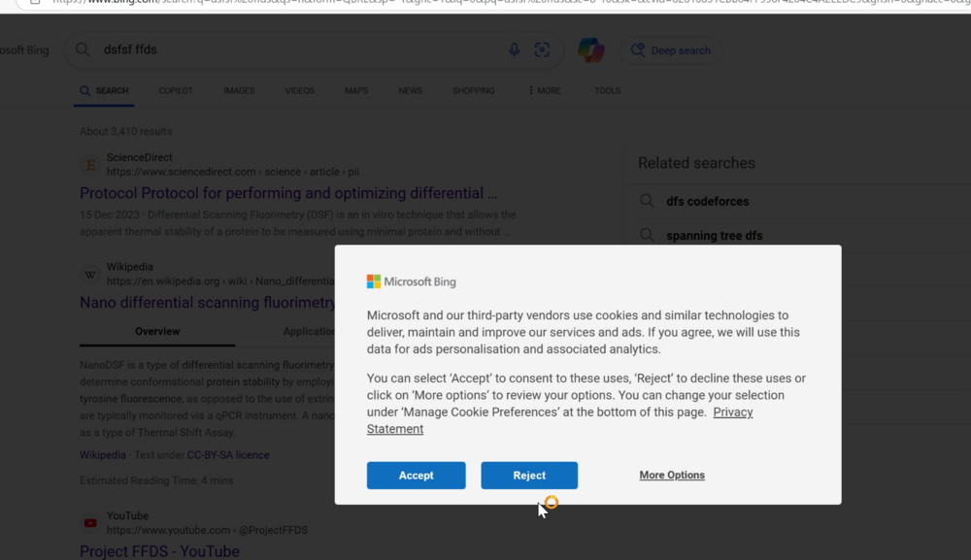Screen dimensions: 971x560
Task: Select the Overview tab in Wikipedia result
Action: point(157,331)
